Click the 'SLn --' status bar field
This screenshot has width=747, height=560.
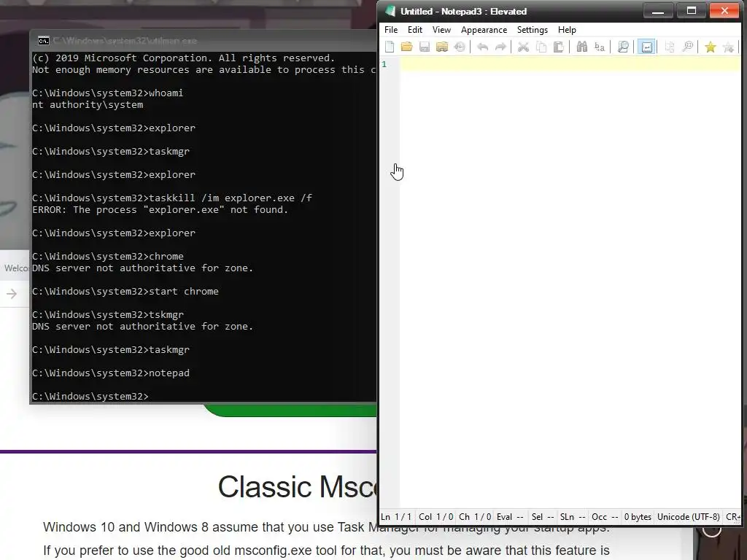click(573, 517)
